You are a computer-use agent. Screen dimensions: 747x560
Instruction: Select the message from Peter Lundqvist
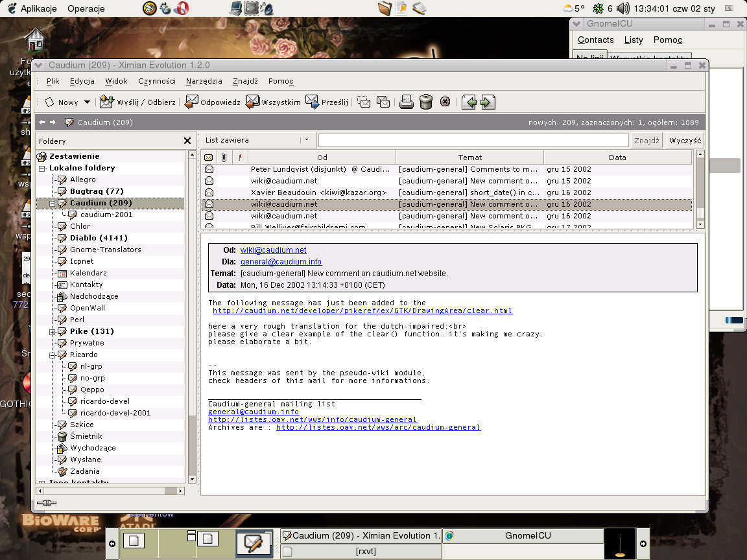(x=446, y=169)
